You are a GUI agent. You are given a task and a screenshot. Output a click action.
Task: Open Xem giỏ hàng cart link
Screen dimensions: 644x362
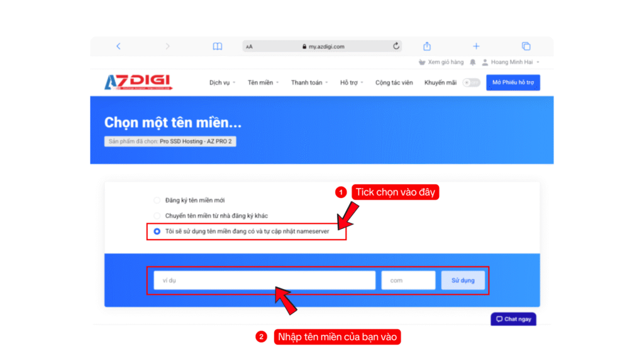point(441,62)
